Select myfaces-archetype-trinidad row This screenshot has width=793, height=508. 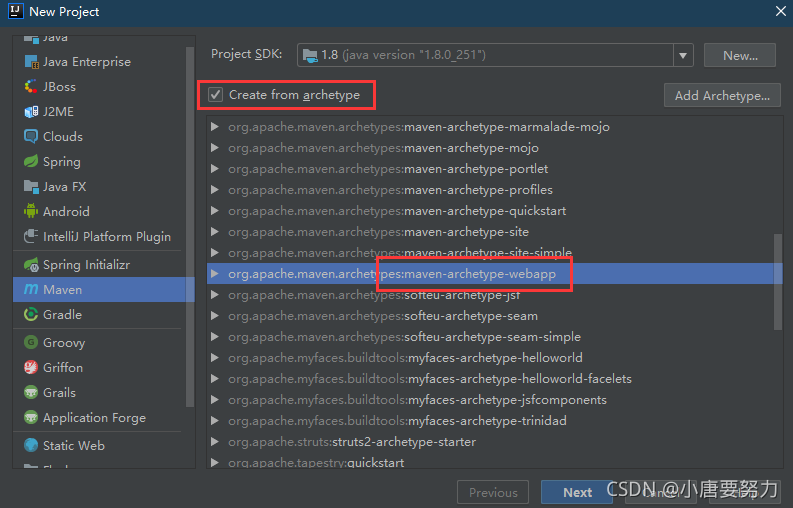pyautogui.click(x=495, y=420)
